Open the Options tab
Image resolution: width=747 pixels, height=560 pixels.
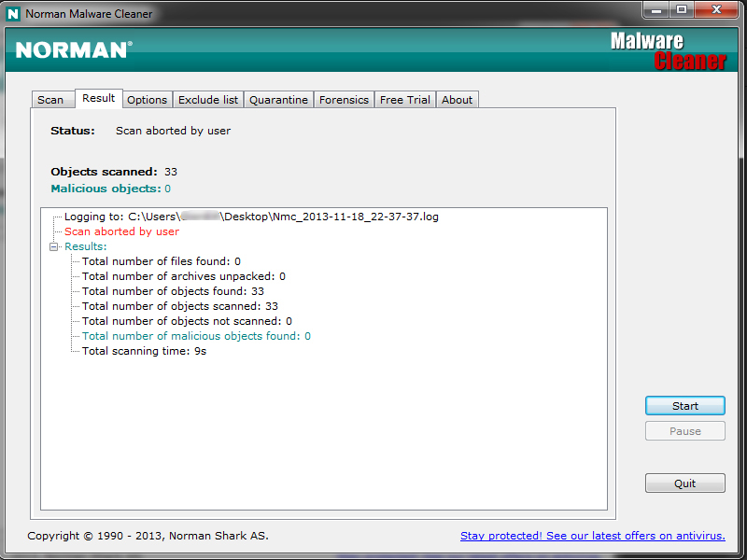pyautogui.click(x=147, y=100)
